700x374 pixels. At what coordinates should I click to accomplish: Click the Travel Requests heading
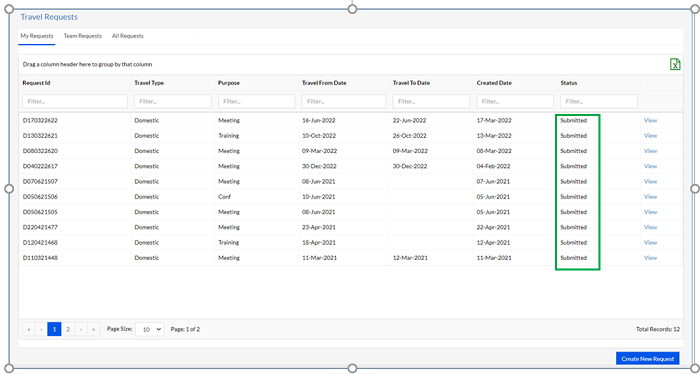pos(49,17)
